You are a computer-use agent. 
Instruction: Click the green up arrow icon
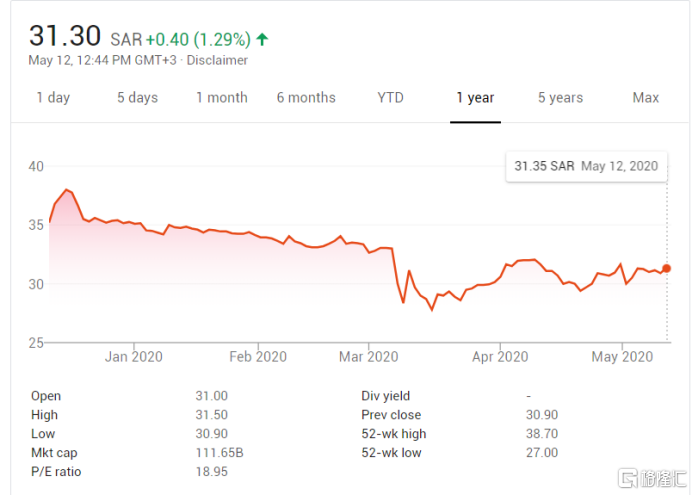tap(262, 40)
